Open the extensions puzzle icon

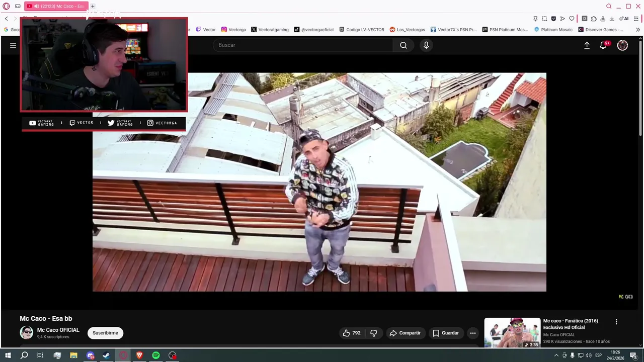594,19
